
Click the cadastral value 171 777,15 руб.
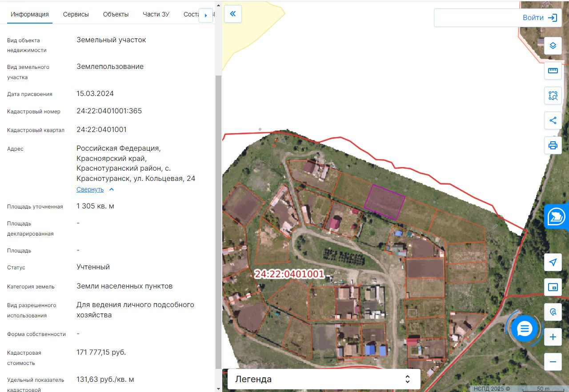pyautogui.click(x=101, y=352)
